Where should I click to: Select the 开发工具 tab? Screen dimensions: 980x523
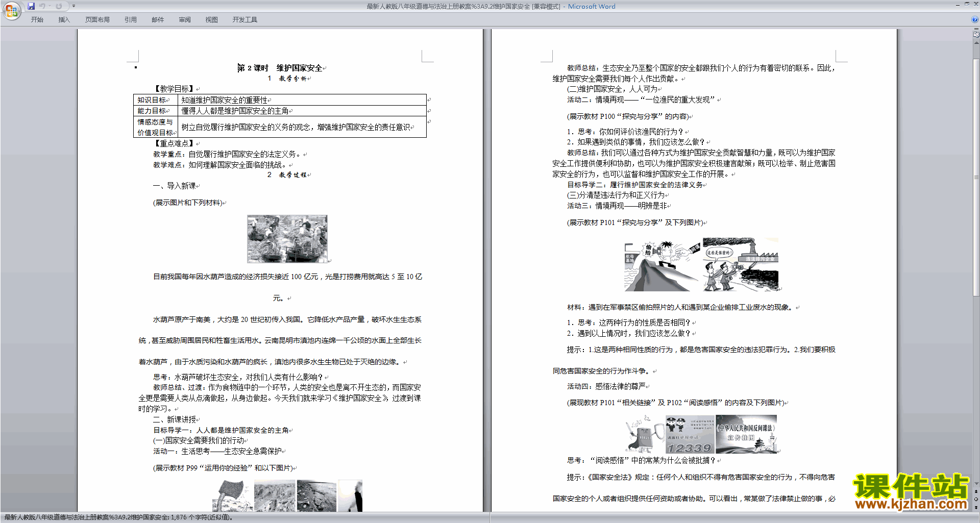(x=245, y=20)
